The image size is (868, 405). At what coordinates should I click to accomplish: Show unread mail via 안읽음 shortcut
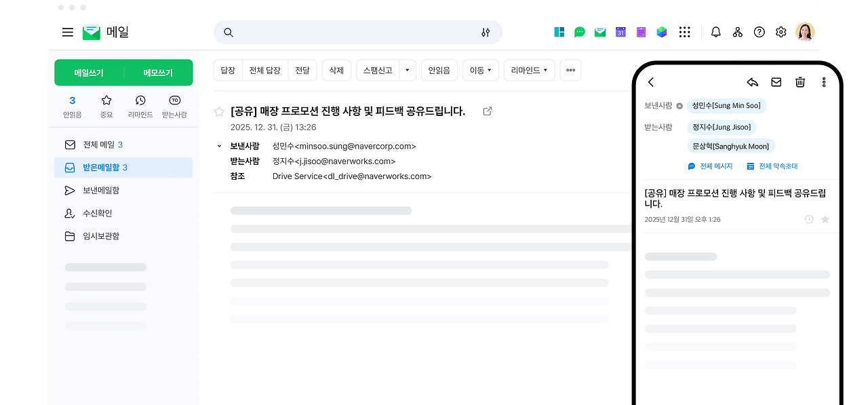point(73,107)
